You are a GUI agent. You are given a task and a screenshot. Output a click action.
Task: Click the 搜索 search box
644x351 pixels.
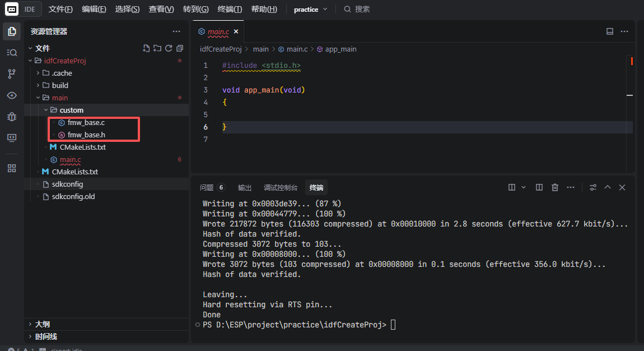click(x=357, y=9)
